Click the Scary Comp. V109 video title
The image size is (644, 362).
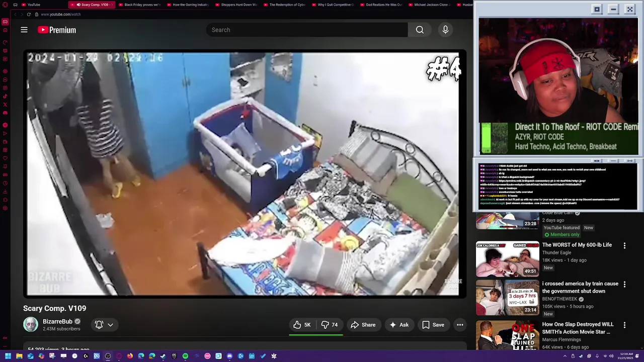(54, 308)
